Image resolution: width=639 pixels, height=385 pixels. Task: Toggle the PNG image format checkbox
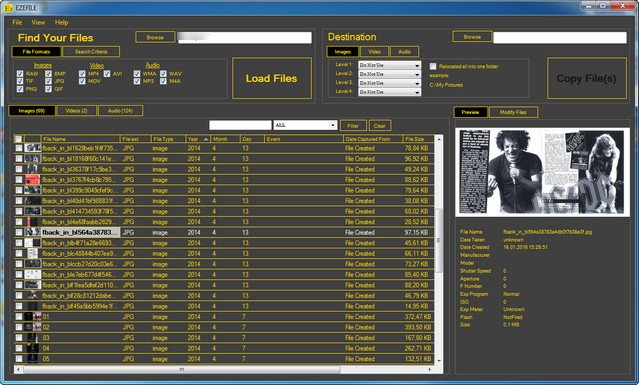click(x=20, y=89)
